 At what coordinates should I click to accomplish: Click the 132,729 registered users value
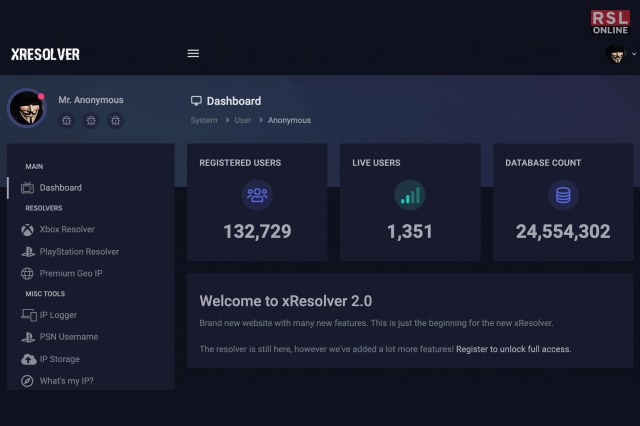[x=258, y=231]
